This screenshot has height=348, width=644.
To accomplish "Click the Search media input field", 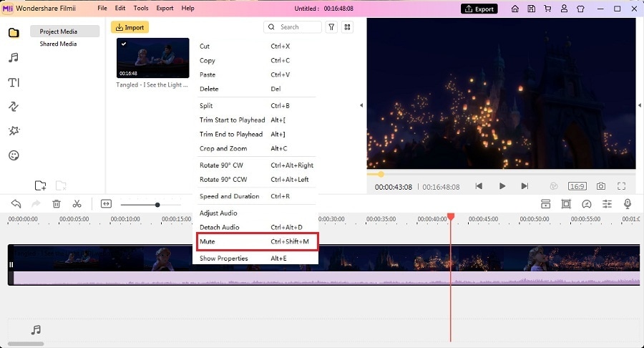I will point(293,27).
